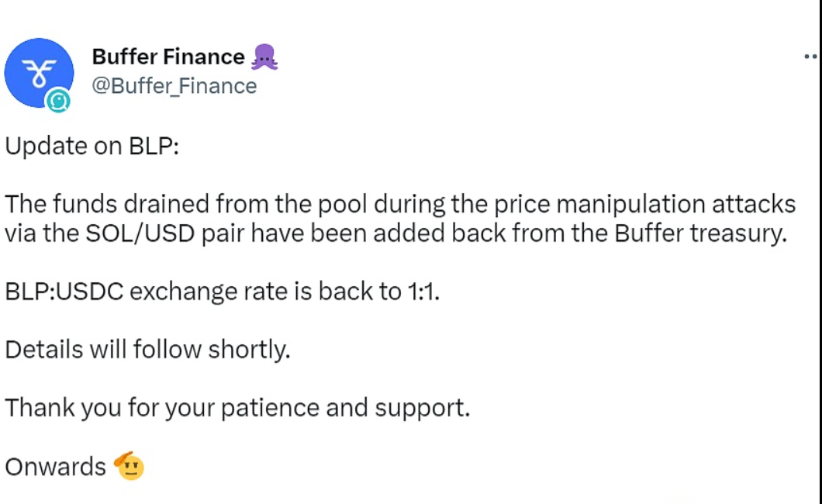Click the Buffer Finance profile avatar
Screen dimensions: 822x504
[x=39, y=72]
